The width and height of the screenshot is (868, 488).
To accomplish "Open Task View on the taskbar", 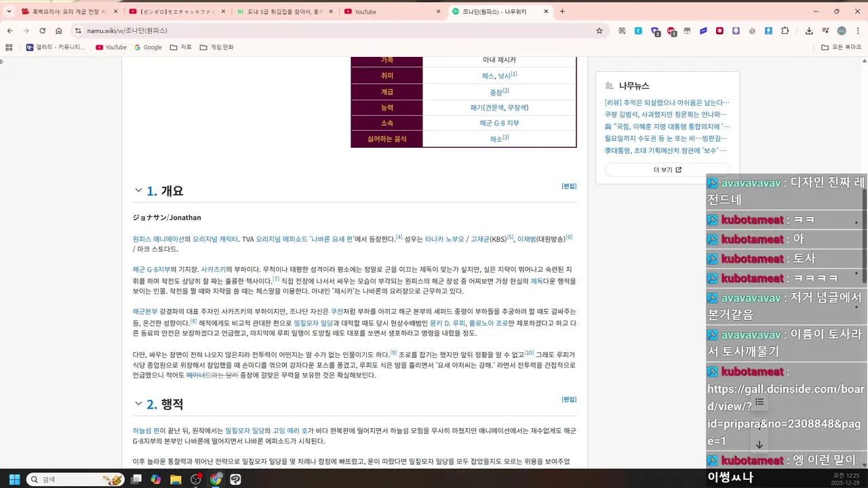I will (136, 479).
